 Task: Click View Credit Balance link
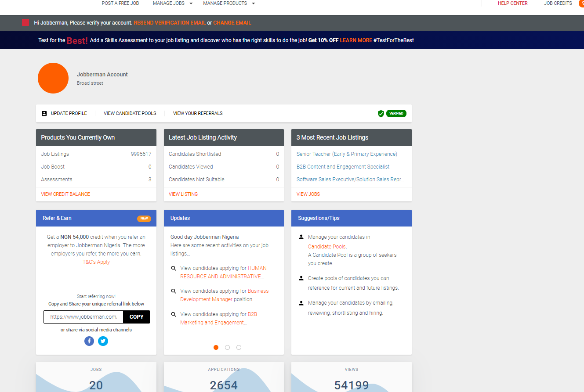pos(65,194)
